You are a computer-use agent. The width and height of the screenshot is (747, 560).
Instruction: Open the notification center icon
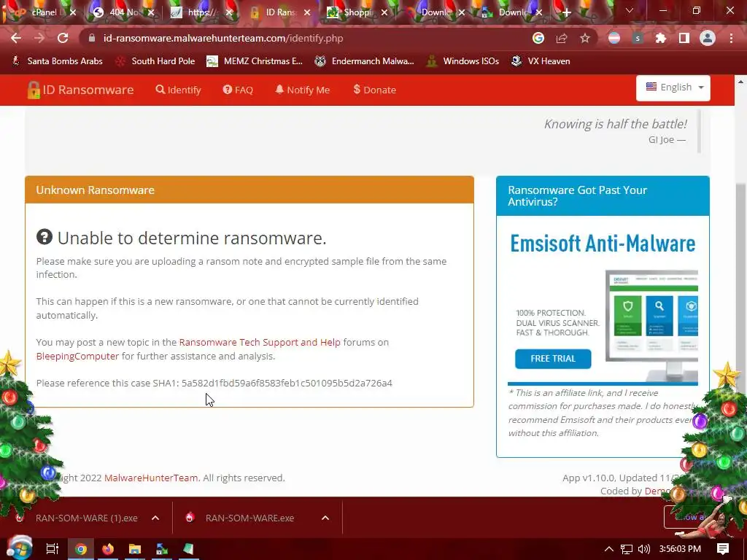[723, 549]
